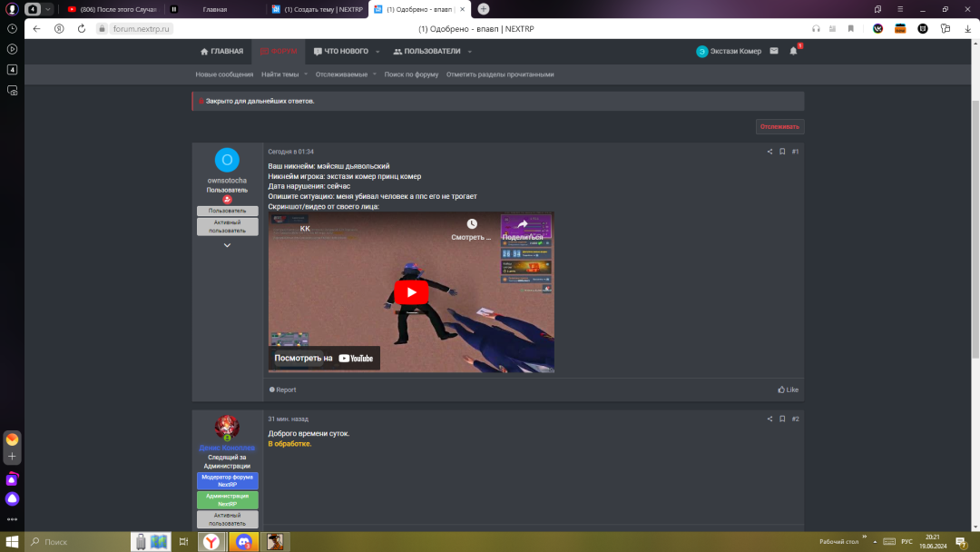Open the browser history clock in sidebar

pos(12,29)
